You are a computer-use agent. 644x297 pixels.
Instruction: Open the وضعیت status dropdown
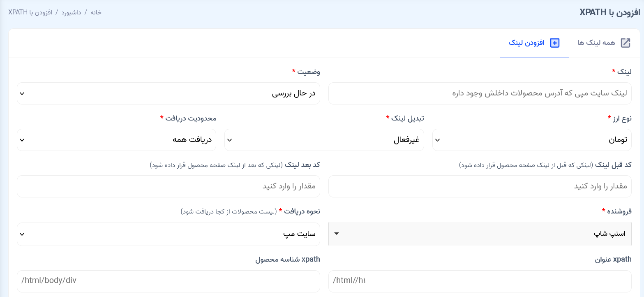[x=169, y=93]
